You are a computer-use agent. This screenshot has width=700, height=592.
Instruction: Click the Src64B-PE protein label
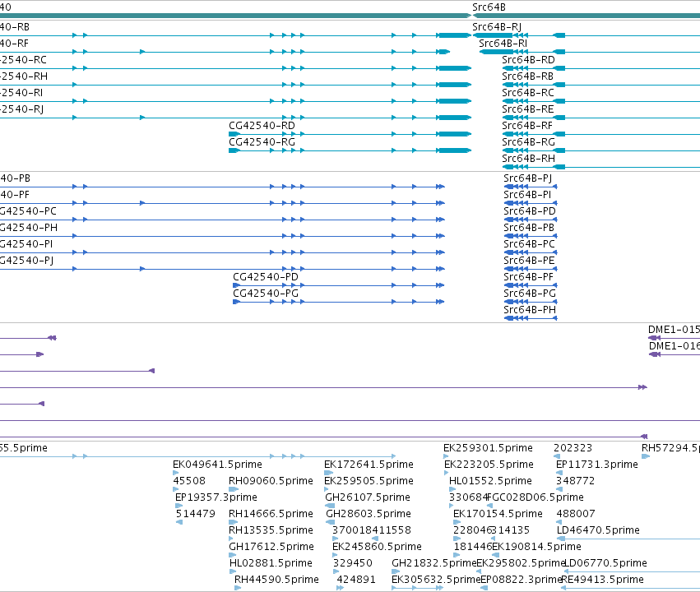(529, 261)
